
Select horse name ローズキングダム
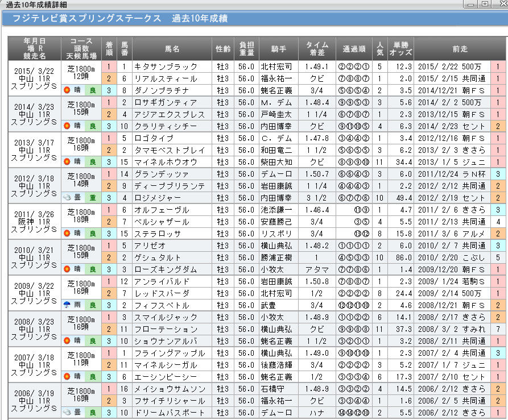[166, 269]
